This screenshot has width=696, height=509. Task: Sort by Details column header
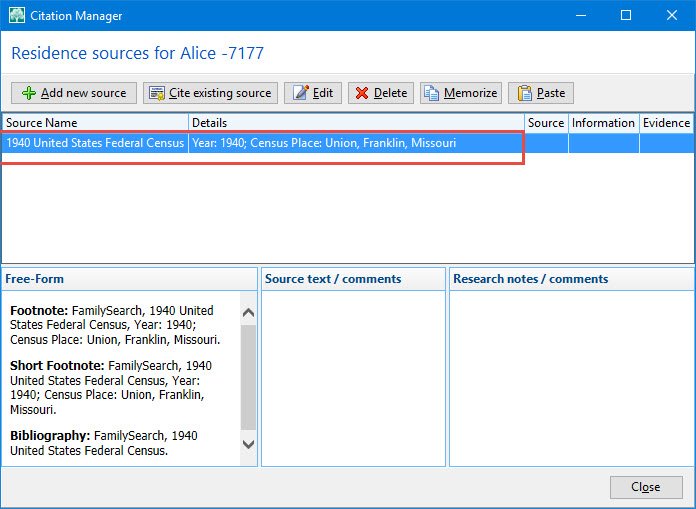click(356, 123)
